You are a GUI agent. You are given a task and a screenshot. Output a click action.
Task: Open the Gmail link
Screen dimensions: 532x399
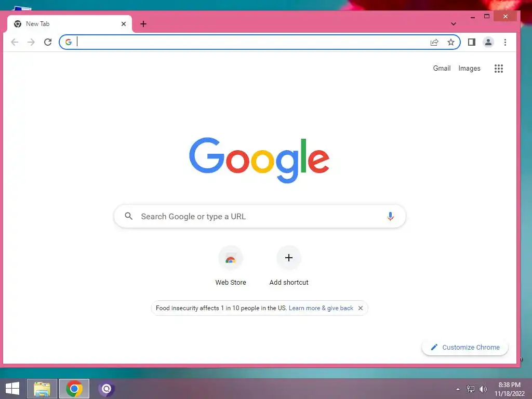pos(442,68)
